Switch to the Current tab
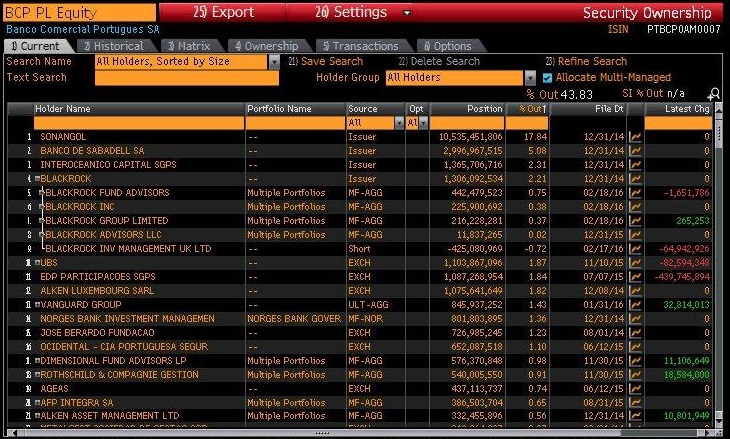Viewport: 730px width, 439px height. pos(37,46)
